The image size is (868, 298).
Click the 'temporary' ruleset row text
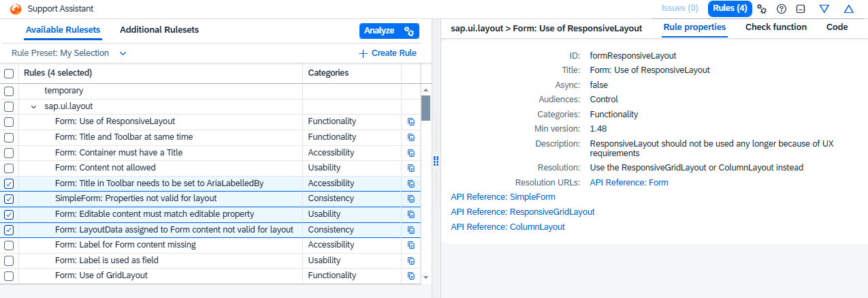tap(64, 91)
